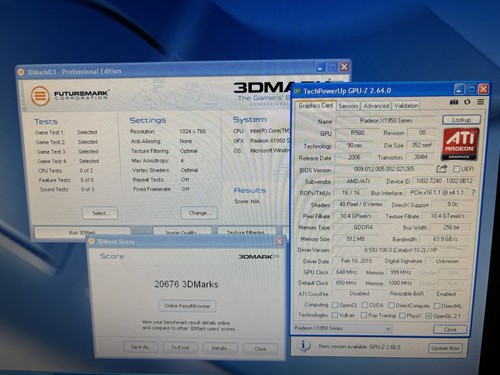Image resolution: width=500 pixels, height=375 pixels.
Task: Click 'New version available' notice text
Action: point(359,347)
